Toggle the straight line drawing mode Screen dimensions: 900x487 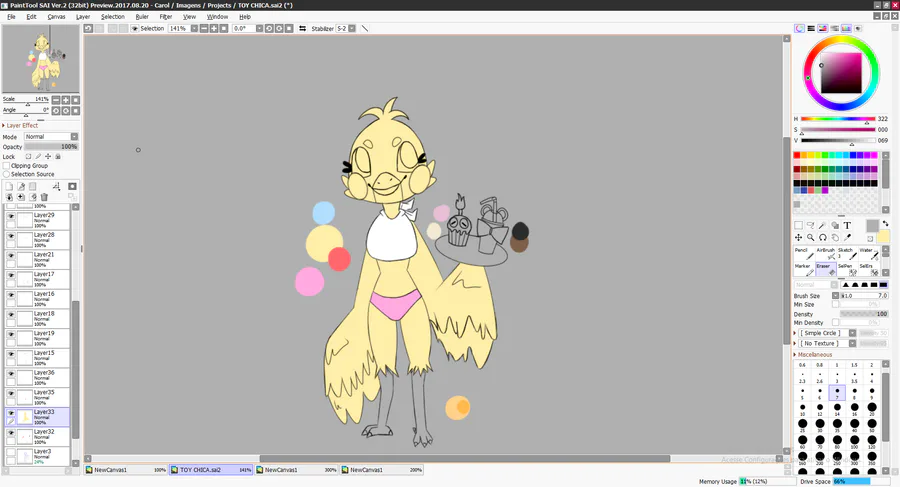[x=364, y=28]
